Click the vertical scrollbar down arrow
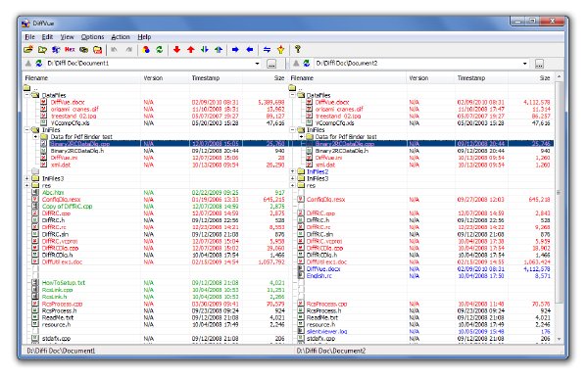 pyautogui.click(x=560, y=339)
